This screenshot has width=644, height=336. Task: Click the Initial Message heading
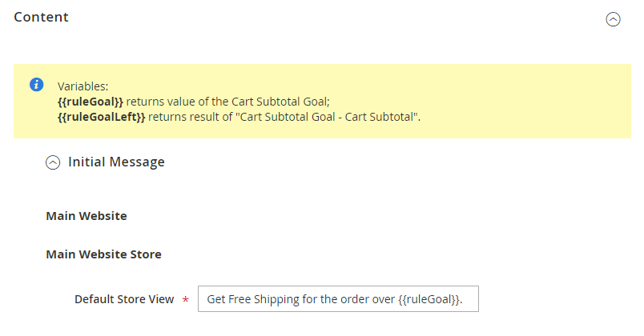(x=116, y=162)
